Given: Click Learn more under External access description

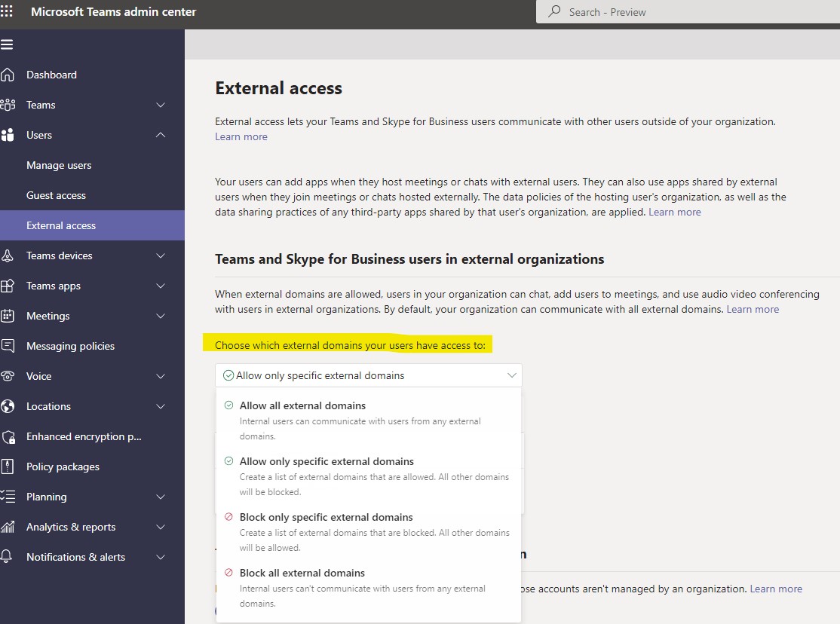Looking at the screenshot, I should pos(241,136).
